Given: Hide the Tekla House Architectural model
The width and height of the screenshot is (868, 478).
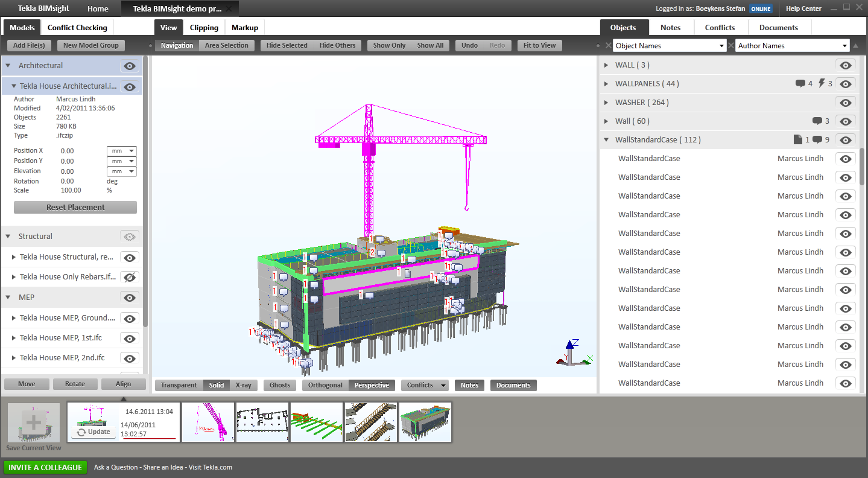Looking at the screenshot, I should (x=129, y=86).
